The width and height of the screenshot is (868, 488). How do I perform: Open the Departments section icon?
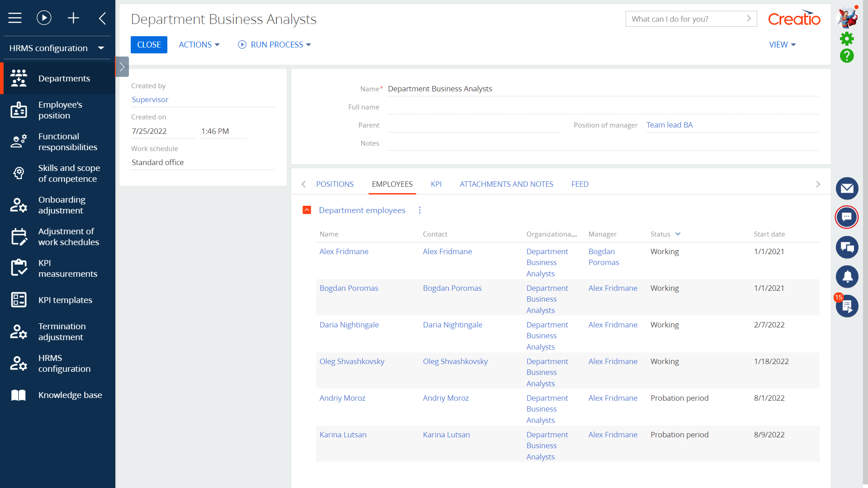(18, 78)
